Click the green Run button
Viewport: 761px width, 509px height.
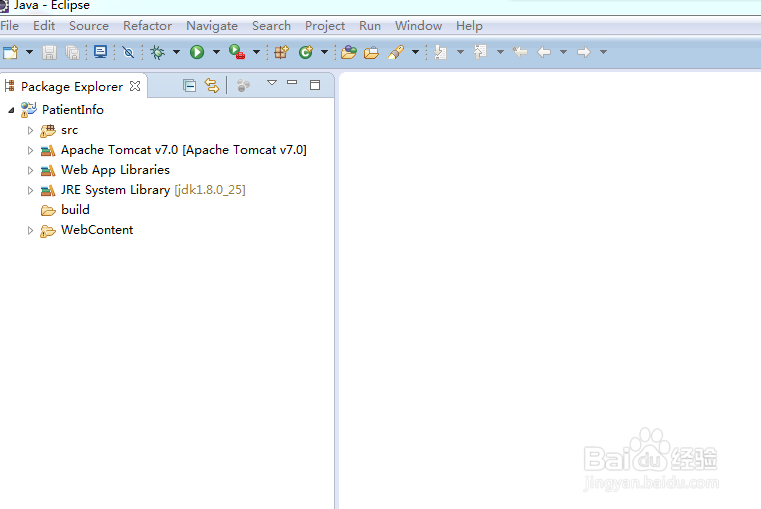pyautogui.click(x=197, y=52)
